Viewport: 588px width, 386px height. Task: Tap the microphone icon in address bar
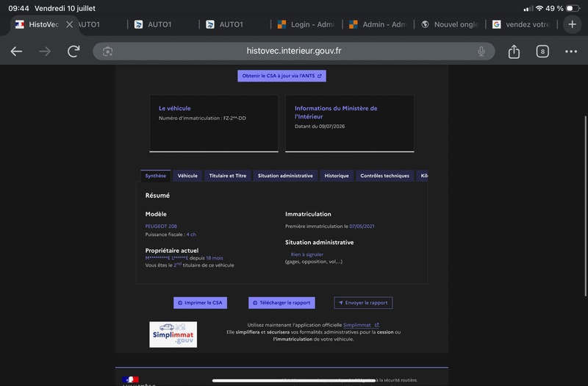pyautogui.click(x=481, y=51)
